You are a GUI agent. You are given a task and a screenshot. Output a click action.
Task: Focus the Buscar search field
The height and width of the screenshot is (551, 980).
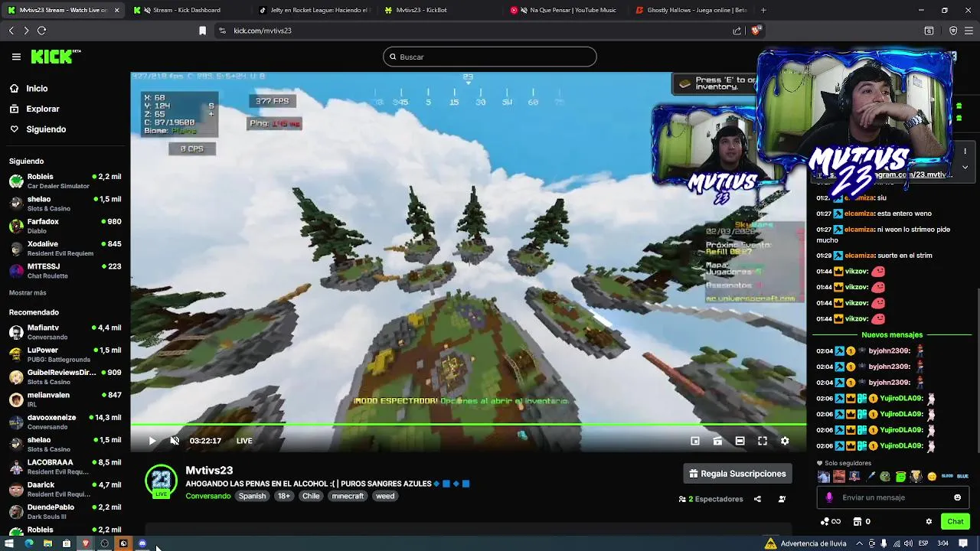[x=490, y=57]
